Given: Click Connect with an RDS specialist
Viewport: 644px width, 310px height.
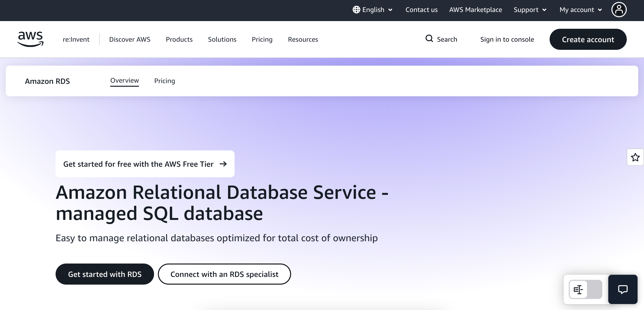Looking at the screenshot, I should (224, 274).
